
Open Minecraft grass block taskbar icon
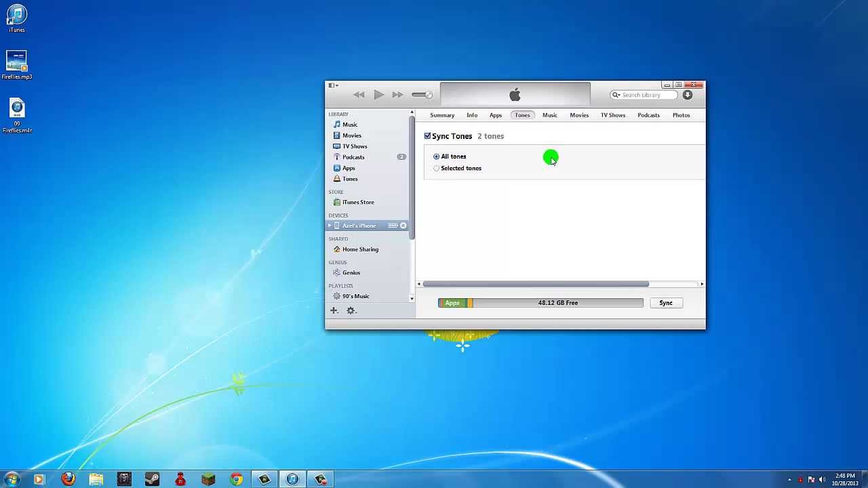(208, 479)
